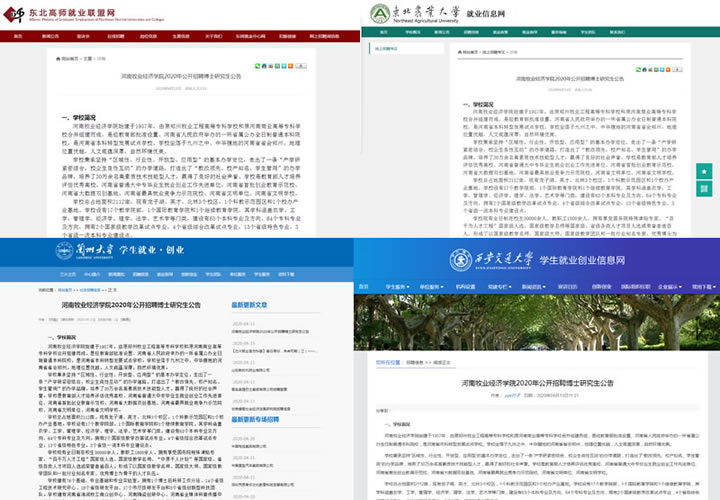Click article title 河南牧业经济学院2020年 on 西安交通大学 page
720x500 pixels.
(537, 383)
